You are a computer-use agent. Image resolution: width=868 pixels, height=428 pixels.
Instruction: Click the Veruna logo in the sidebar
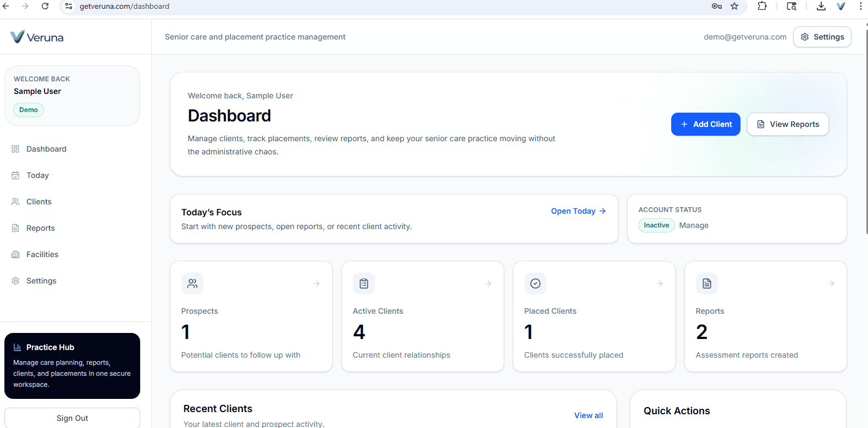pyautogui.click(x=37, y=37)
